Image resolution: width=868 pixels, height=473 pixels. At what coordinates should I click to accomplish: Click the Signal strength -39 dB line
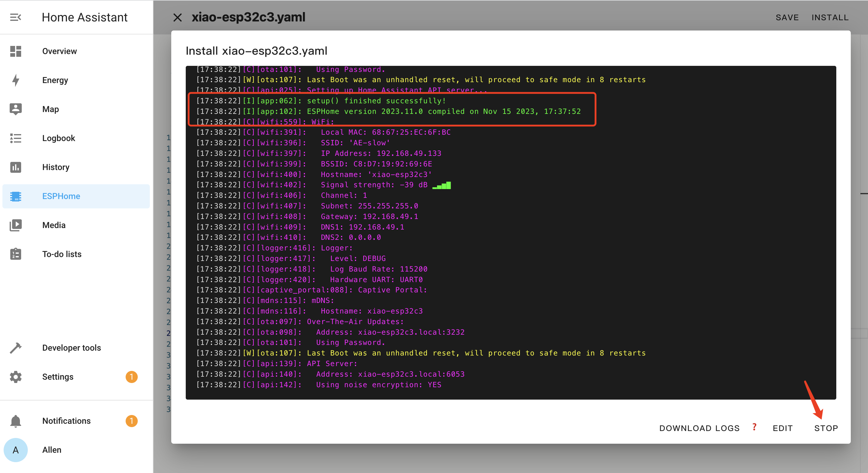pyautogui.click(x=323, y=185)
